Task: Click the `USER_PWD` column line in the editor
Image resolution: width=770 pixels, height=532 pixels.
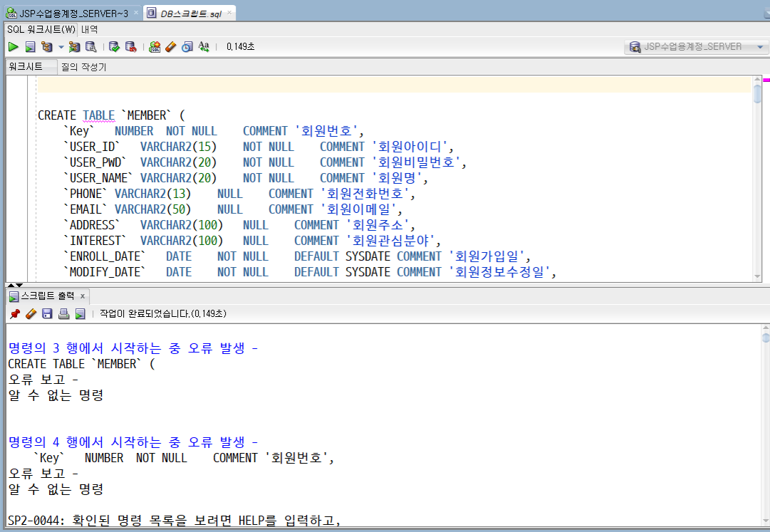Action: tap(265, 162)
